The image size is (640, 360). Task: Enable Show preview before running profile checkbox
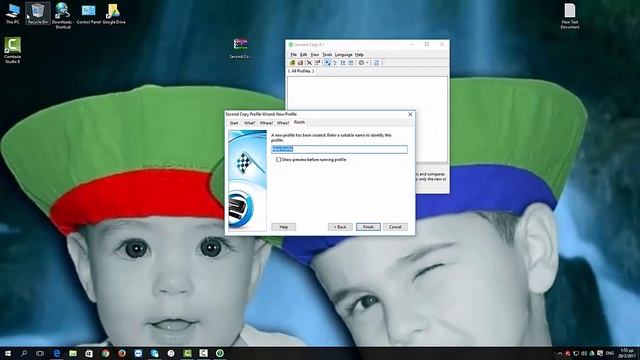pos(278,160)
